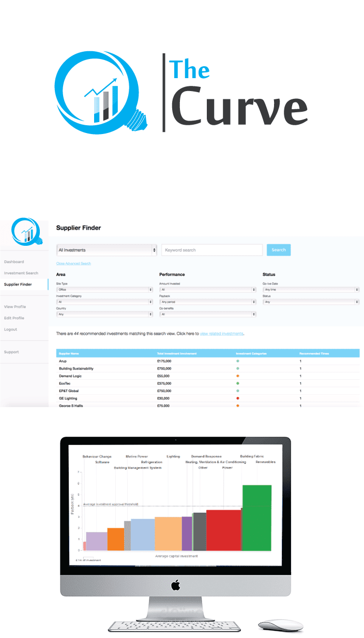Click the lavender bar in the chart
The width and height of the screenshot is (364, 638).
pyautogui.click(x=97, y=541)
